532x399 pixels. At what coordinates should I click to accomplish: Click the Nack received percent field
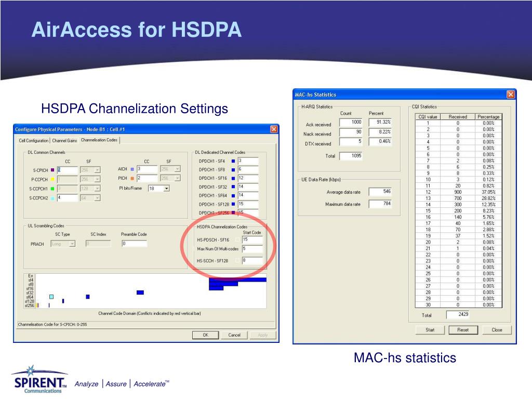click(380, 132)
